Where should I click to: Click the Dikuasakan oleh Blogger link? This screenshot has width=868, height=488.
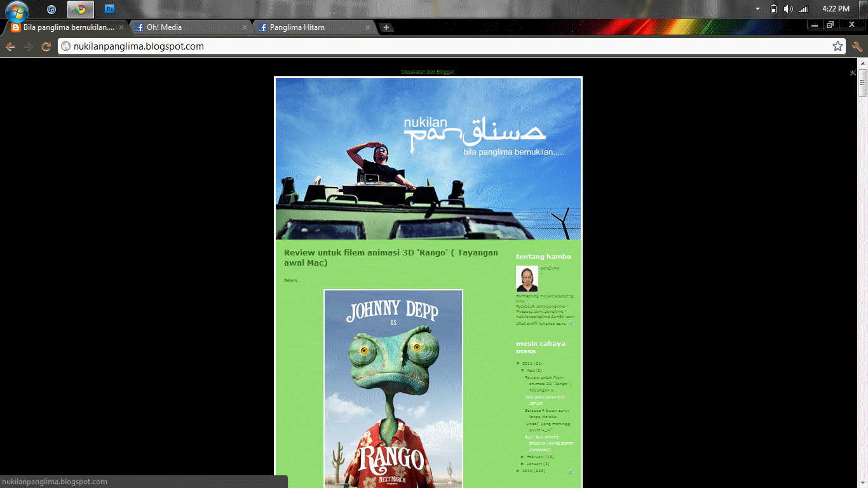point(428,72)
